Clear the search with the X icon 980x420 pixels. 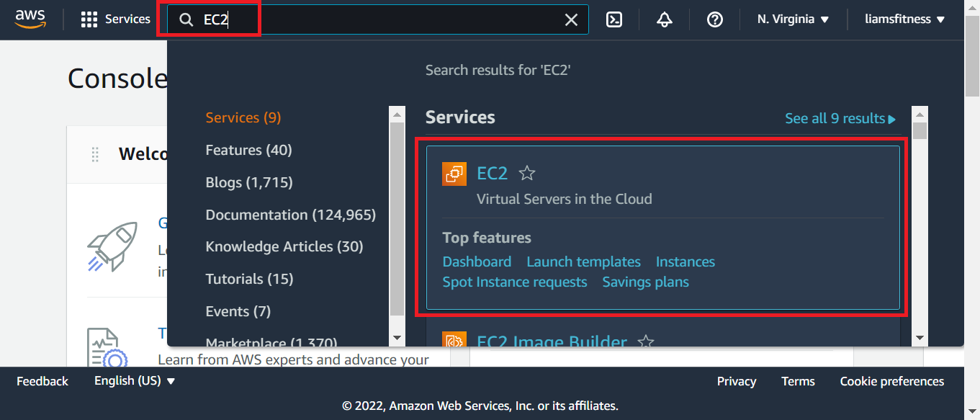coord(571,20)
